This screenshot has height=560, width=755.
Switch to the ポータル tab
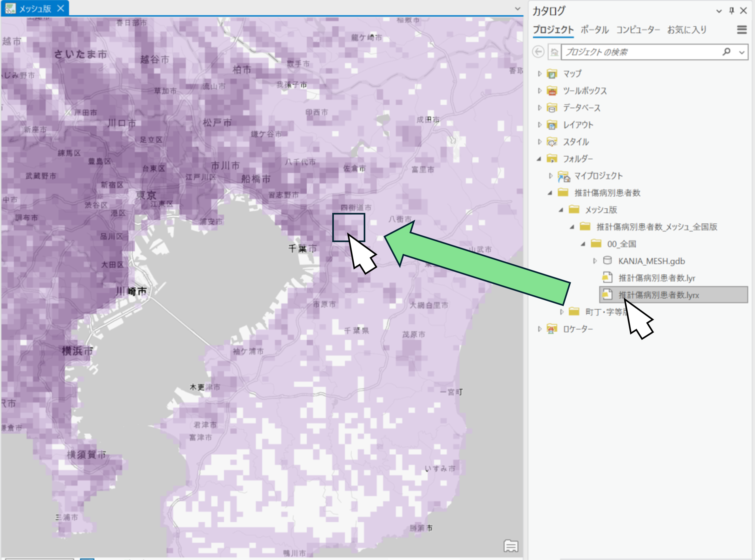click(594, 30)
